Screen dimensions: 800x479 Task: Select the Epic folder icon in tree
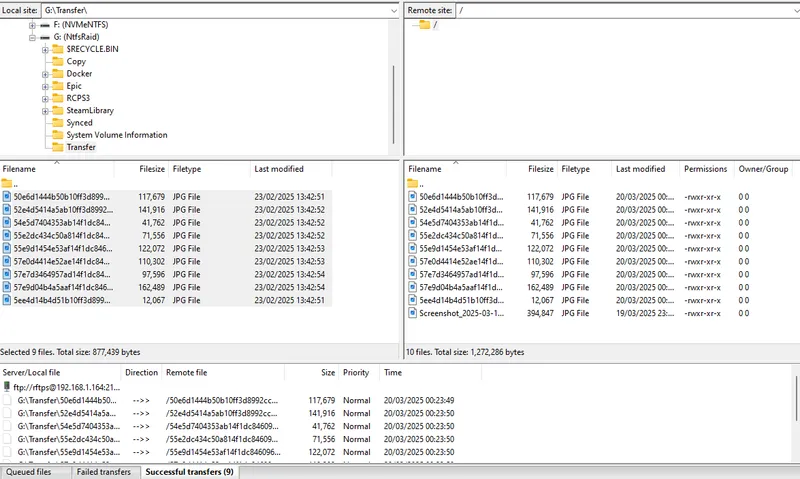[x=58, y=86]
